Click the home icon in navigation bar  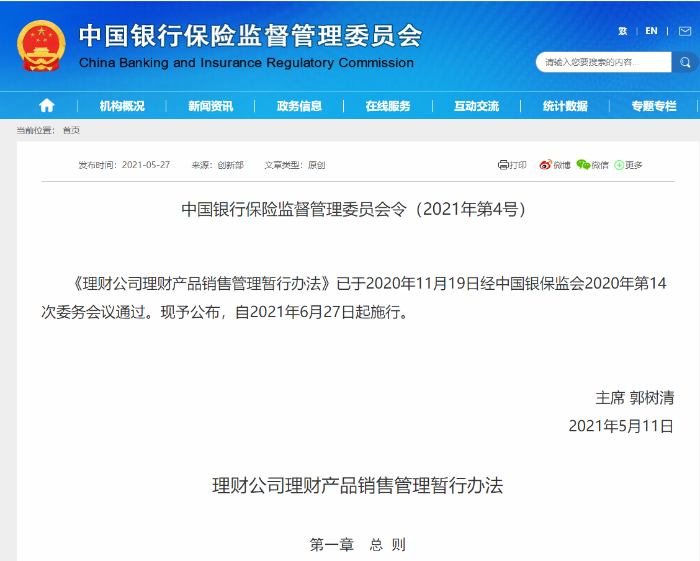[46, 106]
